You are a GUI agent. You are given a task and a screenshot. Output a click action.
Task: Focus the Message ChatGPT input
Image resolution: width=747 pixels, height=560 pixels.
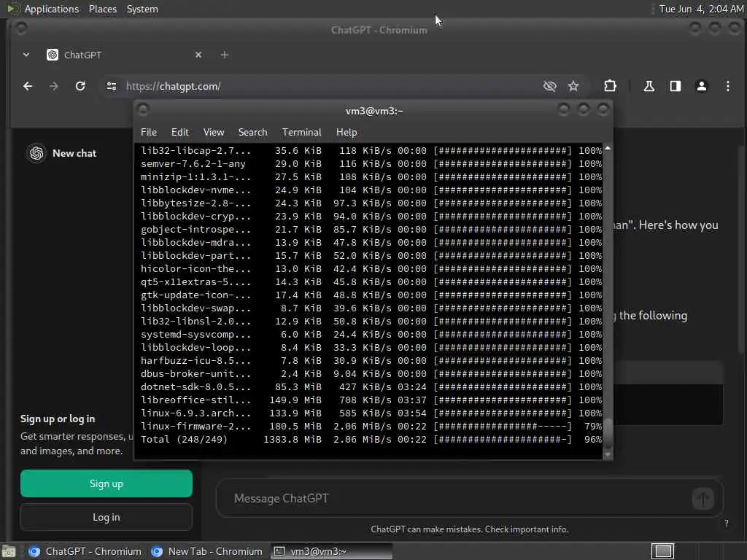457,499
